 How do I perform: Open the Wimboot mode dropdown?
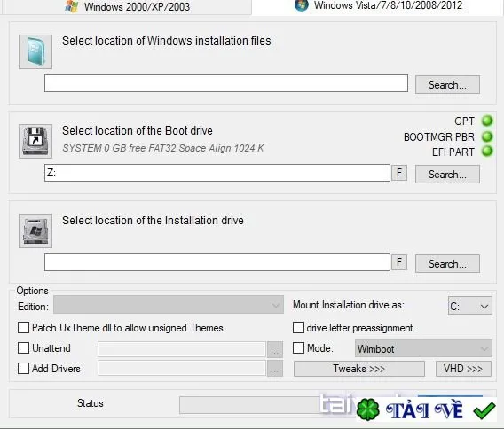pyautogui.click(x=423, y=348)
